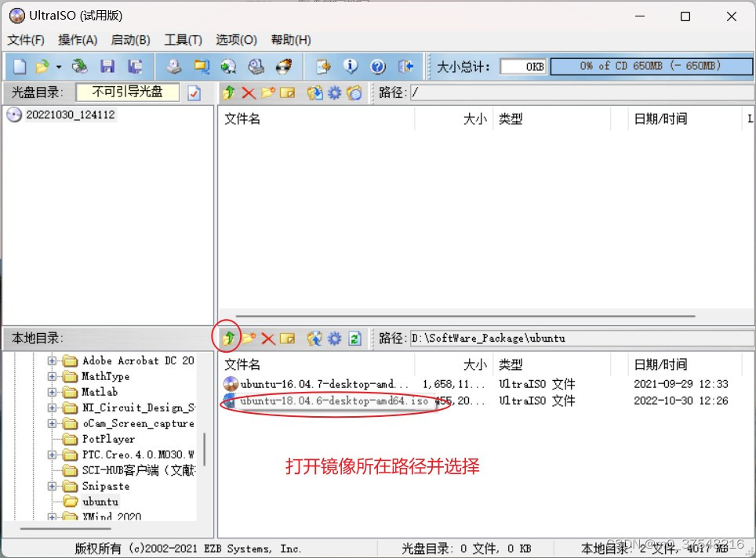Click the local tree vertical scrollbar
The height and width of the screenshot is (558, 756).
205,449
